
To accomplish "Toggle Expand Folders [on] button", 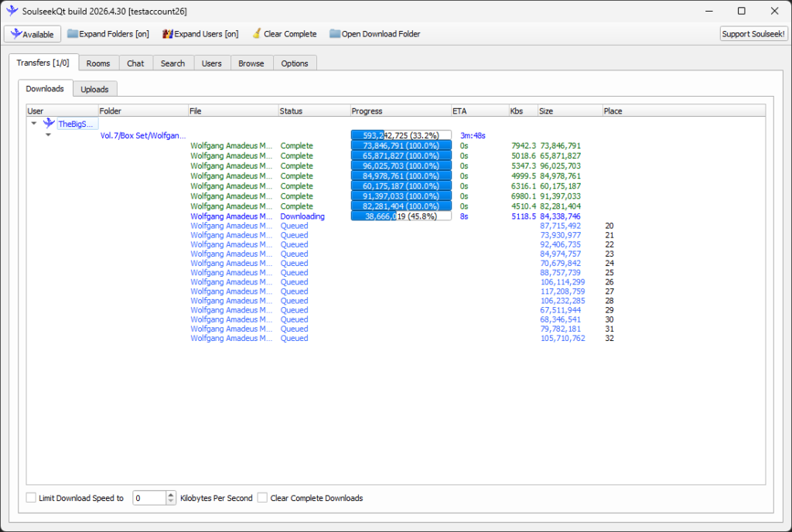I will pyautogui.click(x=108, y=34).
